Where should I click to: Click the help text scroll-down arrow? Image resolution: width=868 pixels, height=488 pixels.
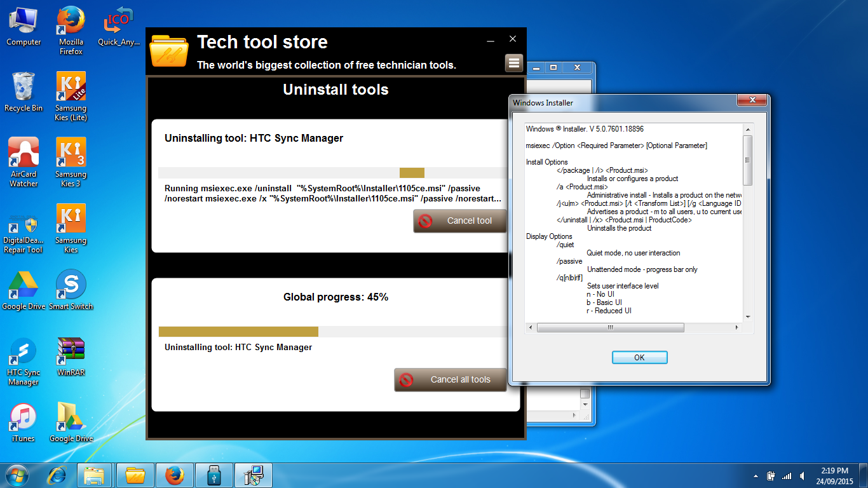coord(748,316)
